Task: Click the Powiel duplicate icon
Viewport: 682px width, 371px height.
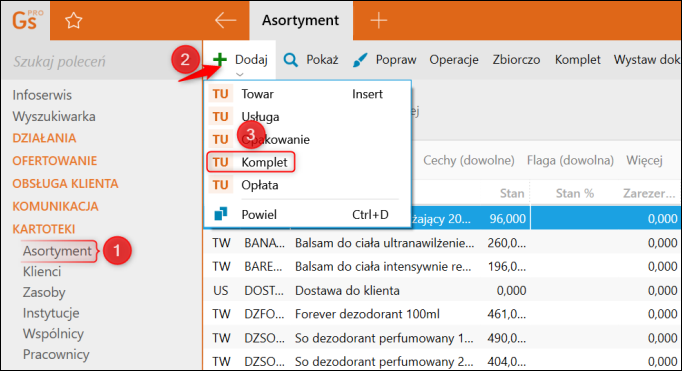Action: (221, 214)
